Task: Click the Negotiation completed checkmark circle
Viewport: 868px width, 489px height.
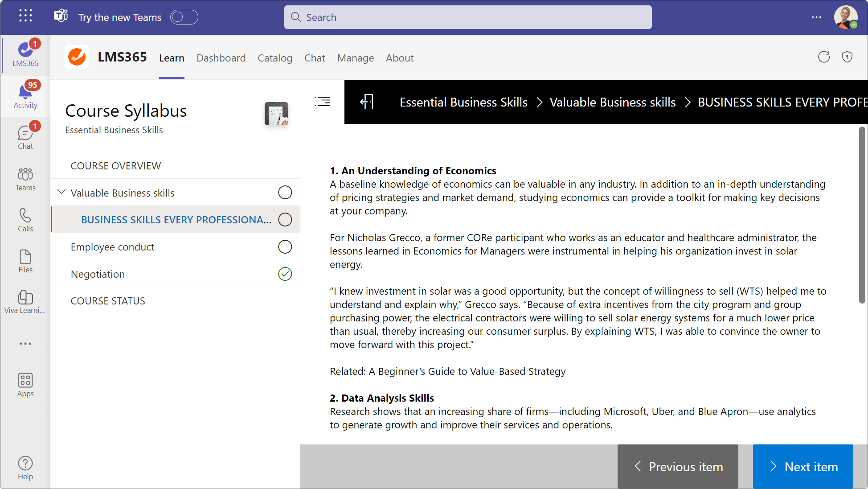Action: (285, 274)
